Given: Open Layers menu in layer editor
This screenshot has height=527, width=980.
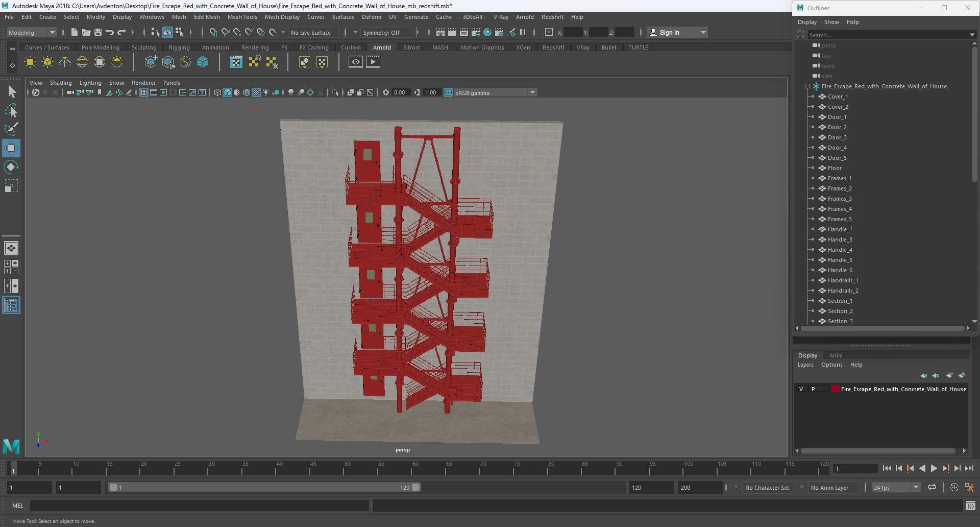Looking at the screenshot, I should pyautogui.click(x=805, y=365).
